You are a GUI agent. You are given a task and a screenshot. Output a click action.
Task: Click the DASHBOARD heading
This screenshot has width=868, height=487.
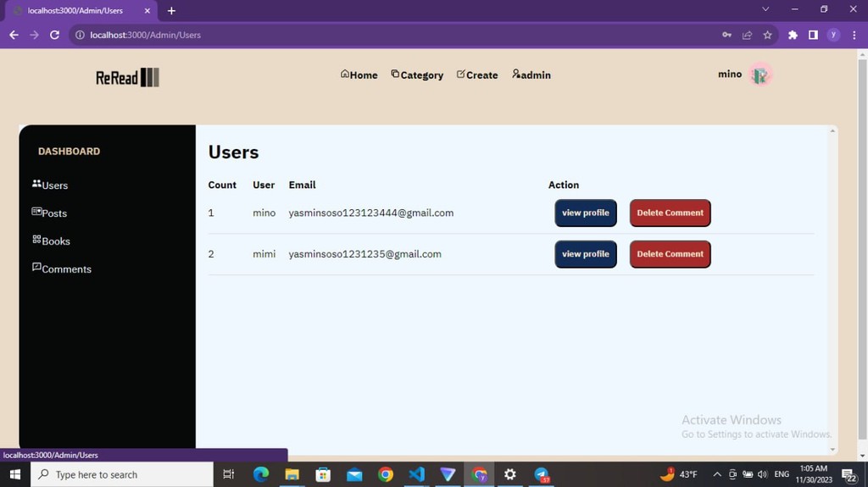(70, 151)
